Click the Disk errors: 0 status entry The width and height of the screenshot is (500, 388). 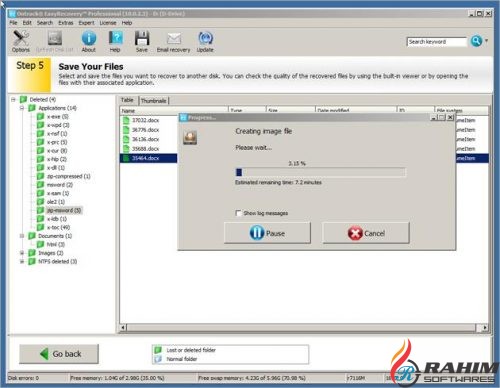pyautogui.click(x=24, y=378)
